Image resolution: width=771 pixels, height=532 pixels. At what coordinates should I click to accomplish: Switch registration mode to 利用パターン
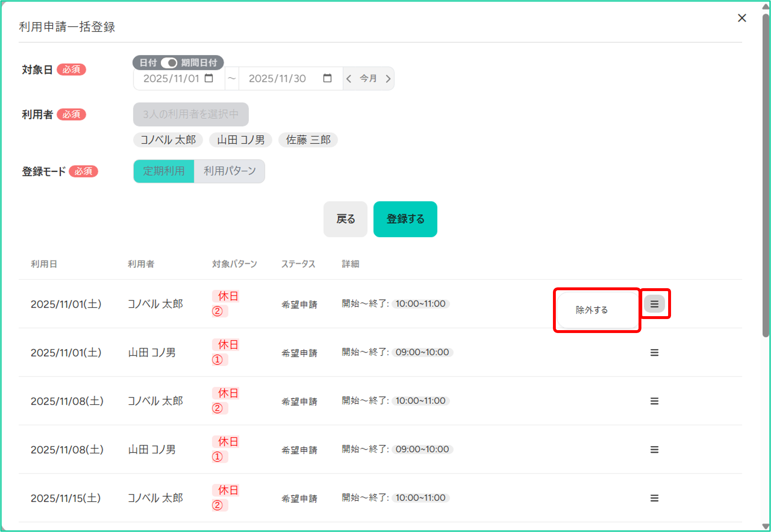[x=230, y=171]
